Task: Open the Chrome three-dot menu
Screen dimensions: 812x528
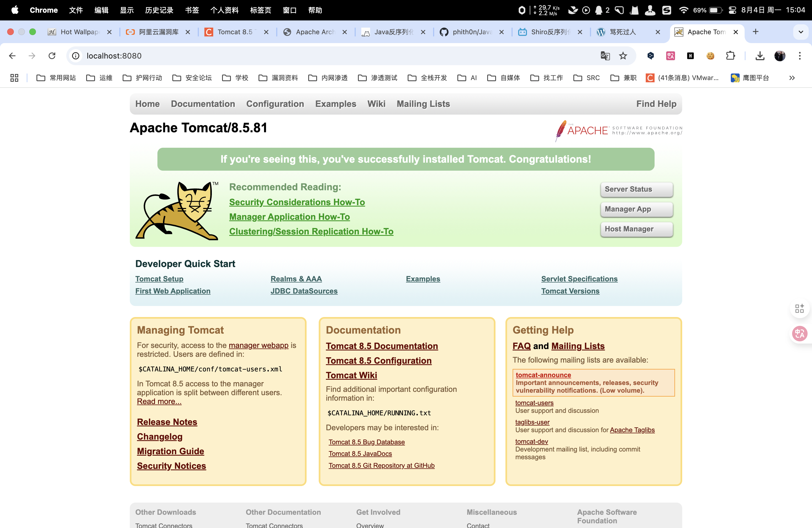Action: (x=800, y=56)
